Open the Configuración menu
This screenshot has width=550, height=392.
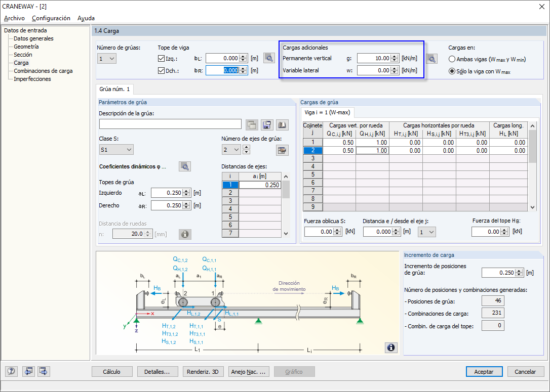click(x=51, y=18)
